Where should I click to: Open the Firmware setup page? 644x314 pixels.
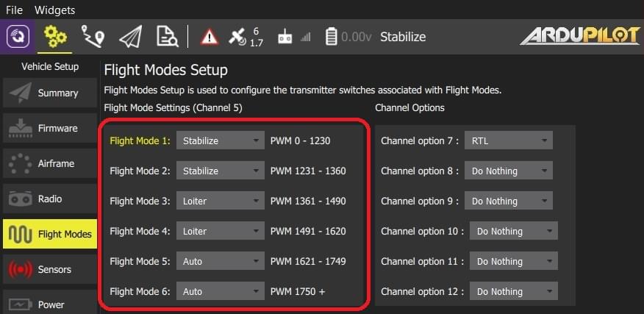pos(49,129)
